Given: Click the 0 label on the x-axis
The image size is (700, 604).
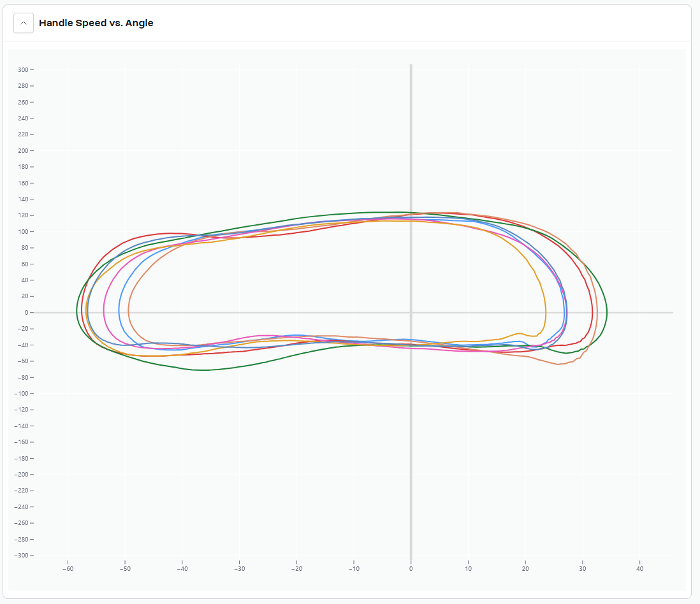Looking at the screenshot, I should coord(411,569).
